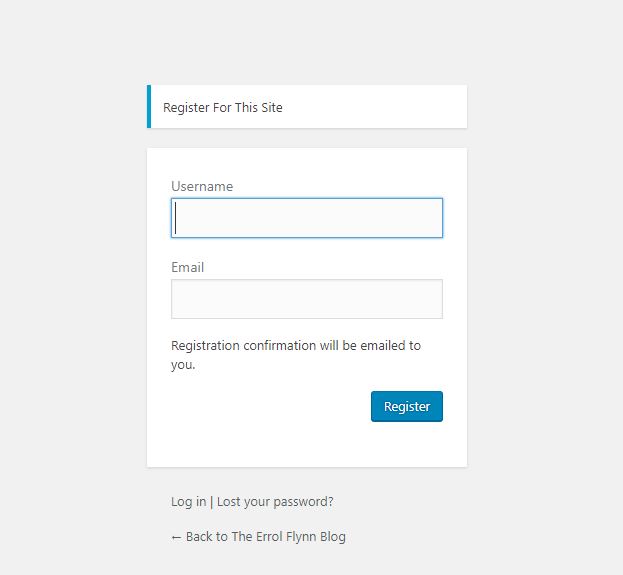The width and height of the screenshot is (623, 575).
Task: Follow the Lost your password? link
Action: point(275,501)
